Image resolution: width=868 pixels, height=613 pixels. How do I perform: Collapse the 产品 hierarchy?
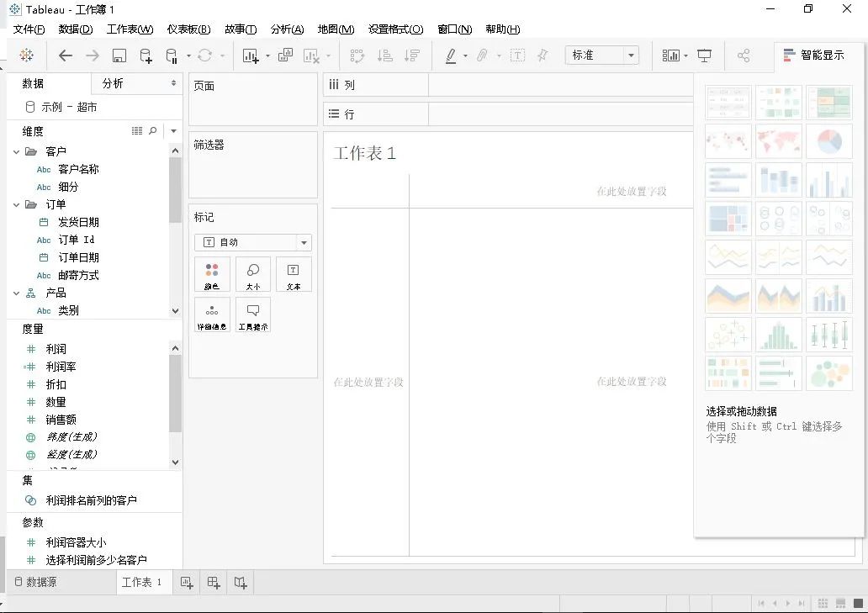tap(16, 293)
